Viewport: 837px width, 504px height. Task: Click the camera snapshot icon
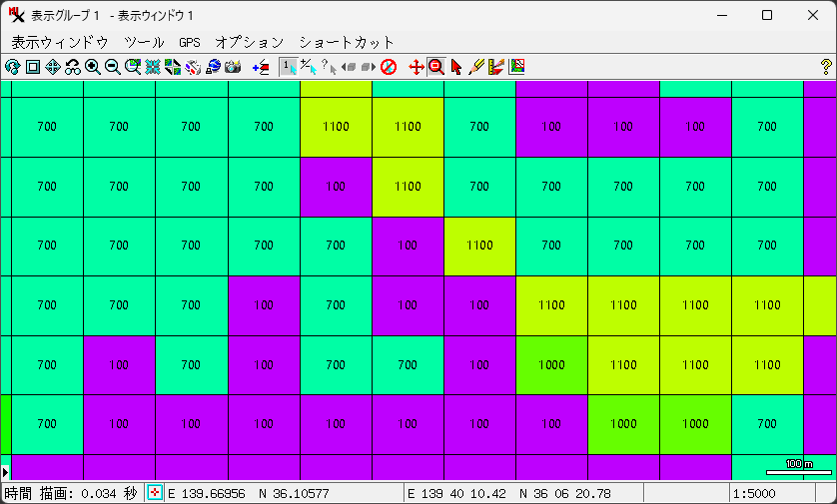coord(233,67)
